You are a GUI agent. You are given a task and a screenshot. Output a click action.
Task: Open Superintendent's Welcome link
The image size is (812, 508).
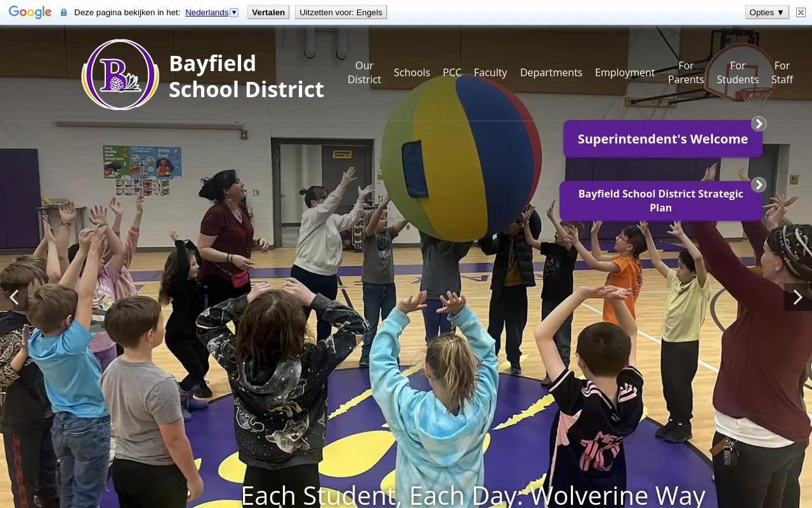tap(663, 139)
